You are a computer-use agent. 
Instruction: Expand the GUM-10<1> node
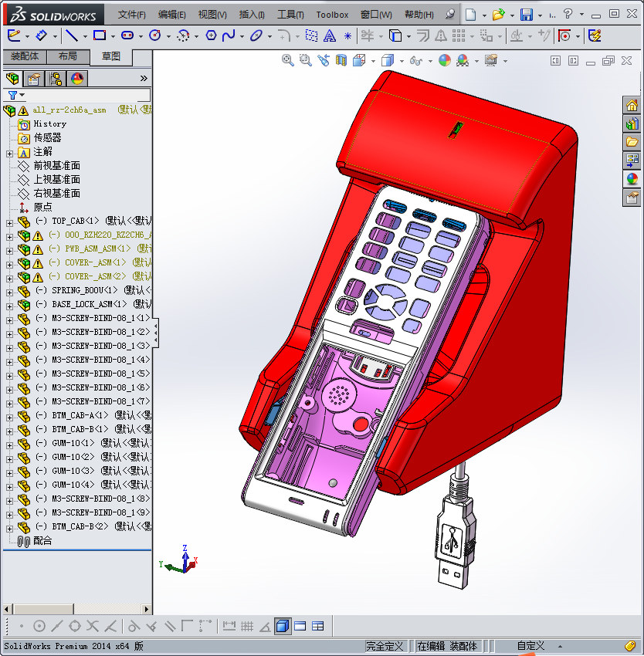(9, 445)
